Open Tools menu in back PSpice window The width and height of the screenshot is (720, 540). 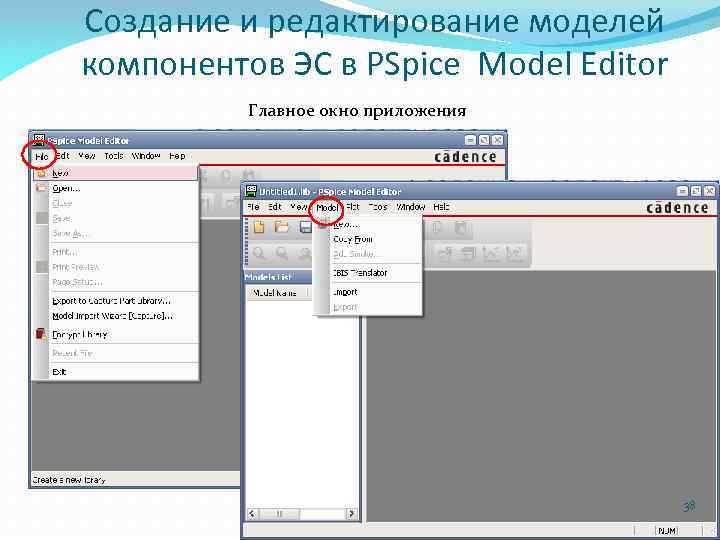113,156
